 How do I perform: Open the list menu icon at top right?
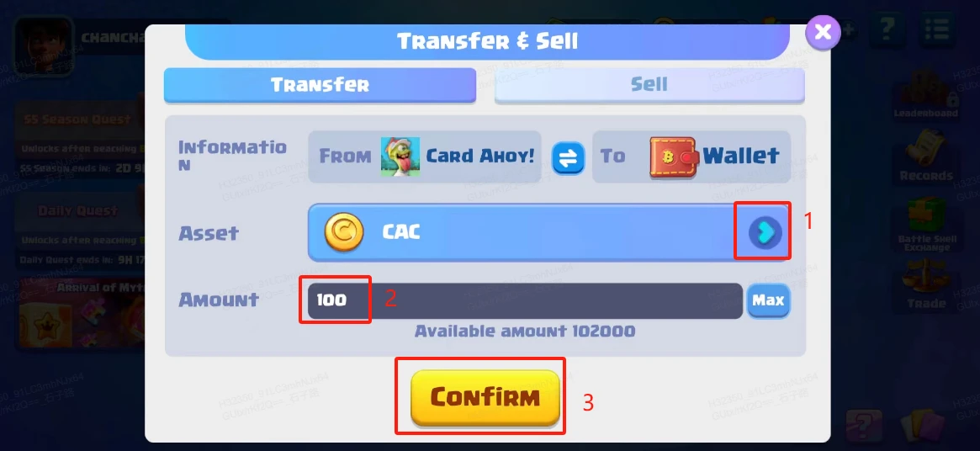pos(936,29)
